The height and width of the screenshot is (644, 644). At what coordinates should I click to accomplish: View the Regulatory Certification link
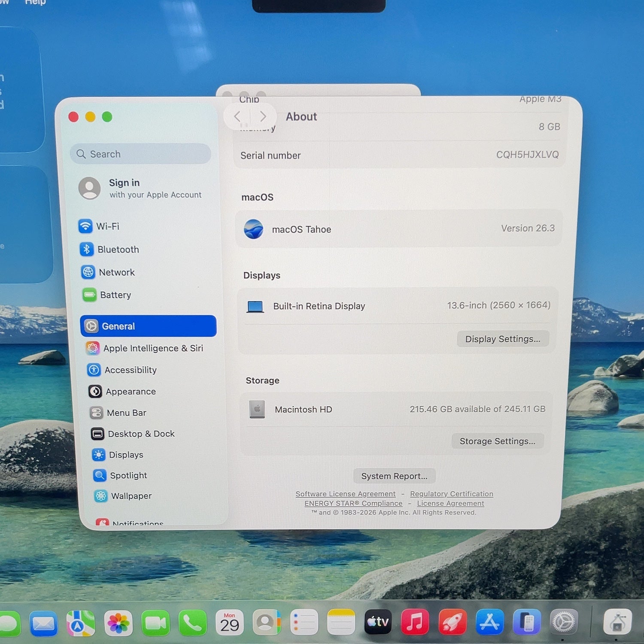tap(452, 494)
